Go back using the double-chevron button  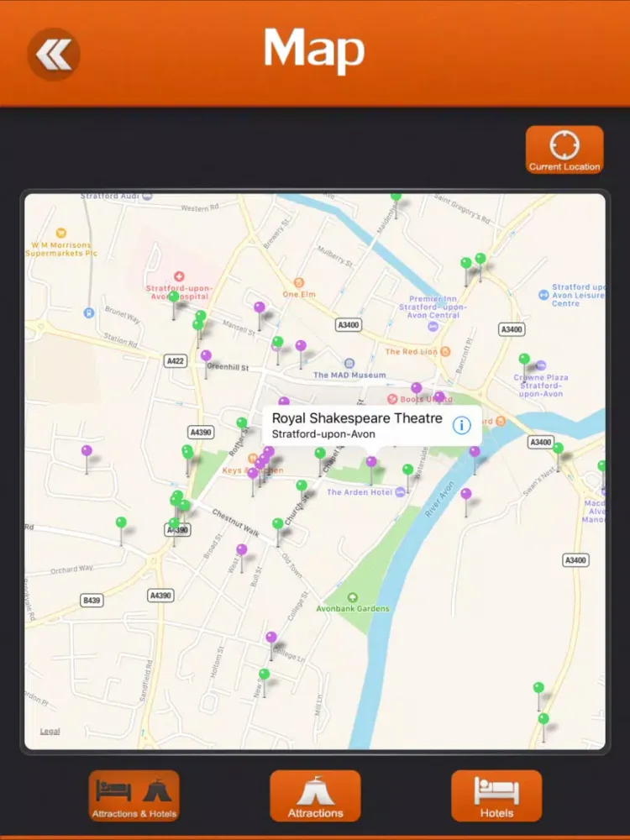(54, 54)
